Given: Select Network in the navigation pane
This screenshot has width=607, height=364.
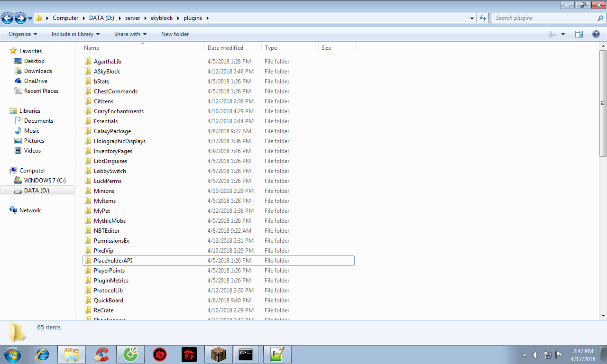Looking at the screenshot, I should click(x=30, y=210).
